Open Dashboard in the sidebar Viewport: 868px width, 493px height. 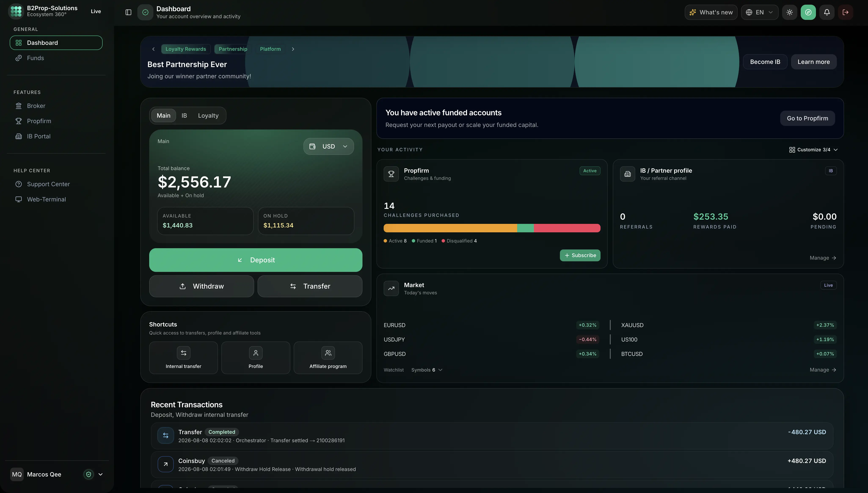point(56,43)
